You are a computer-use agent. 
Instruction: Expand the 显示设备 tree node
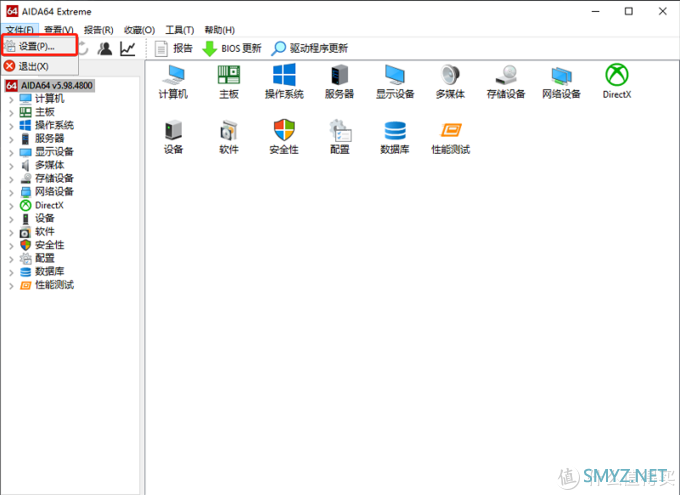pyautogui.click(x=11, y=152)
